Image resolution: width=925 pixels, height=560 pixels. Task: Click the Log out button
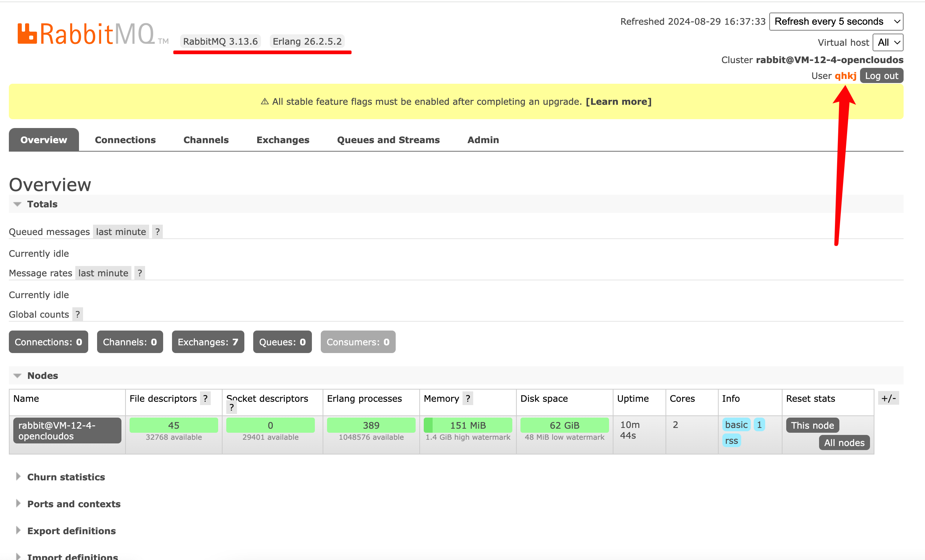pos(881,76)
